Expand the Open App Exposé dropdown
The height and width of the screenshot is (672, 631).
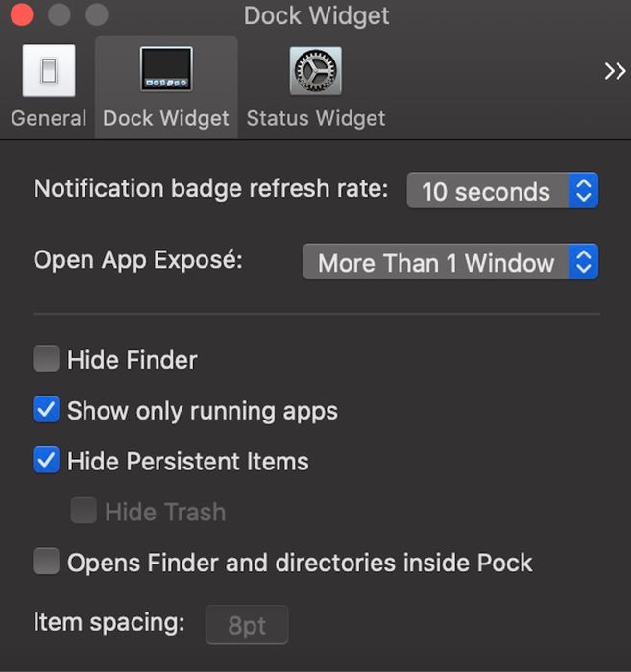449,263
